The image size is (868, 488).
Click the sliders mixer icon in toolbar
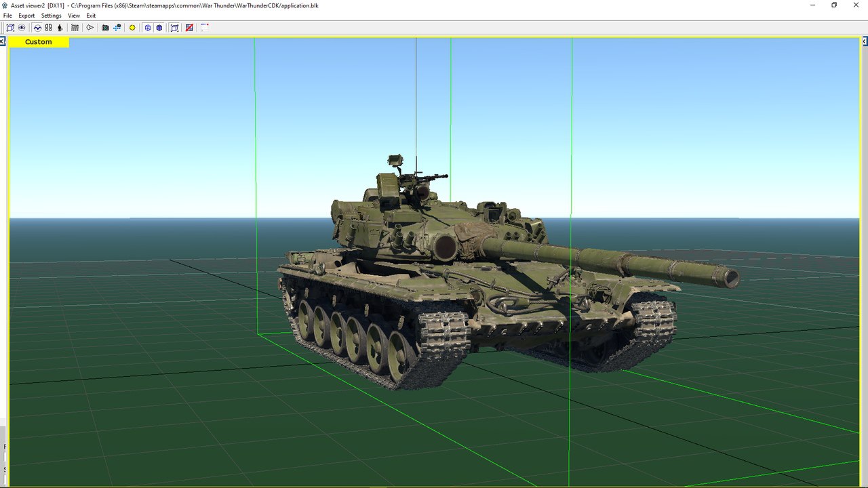coord(75,28)
